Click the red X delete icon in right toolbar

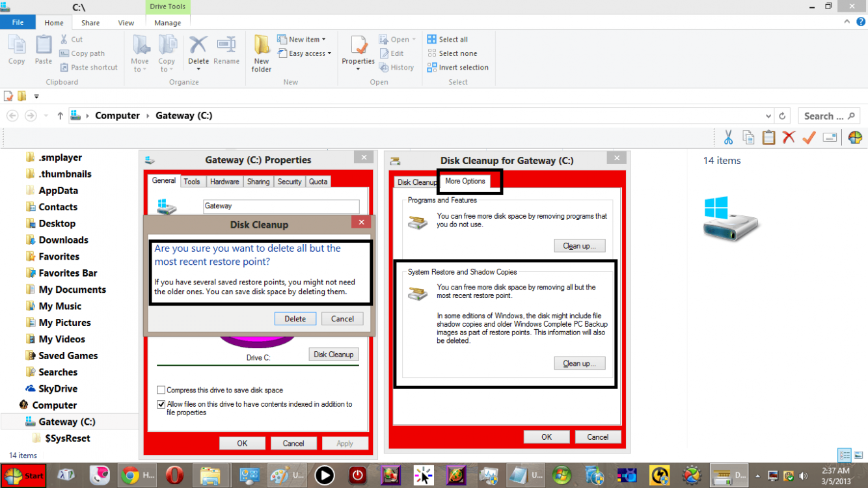point(789,137)
